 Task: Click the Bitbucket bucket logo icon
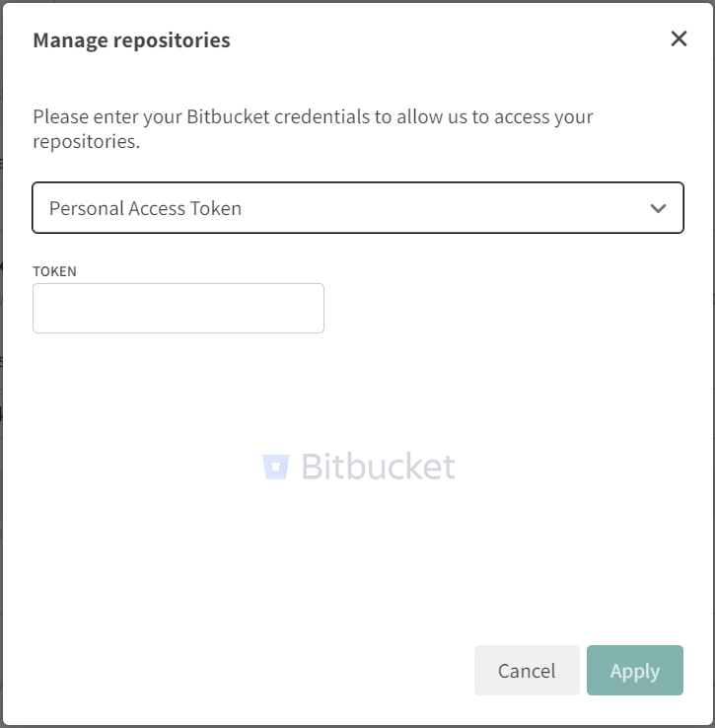[275, 467]
